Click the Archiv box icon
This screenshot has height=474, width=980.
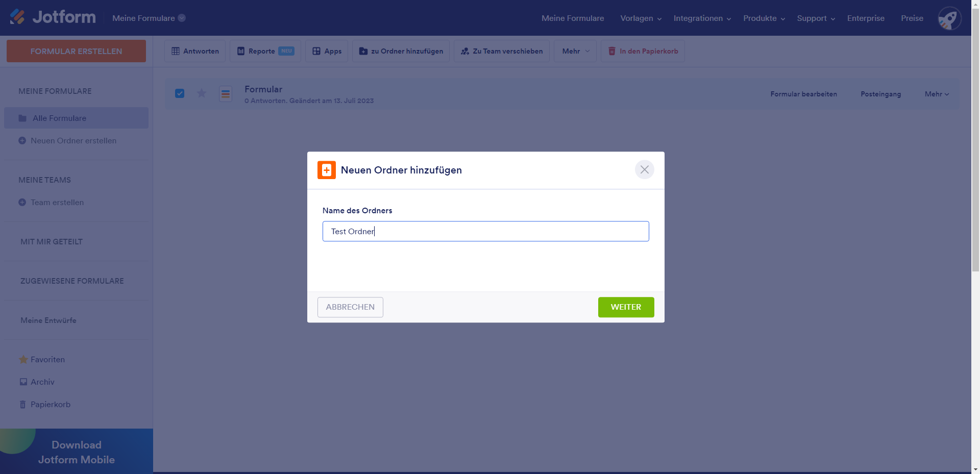coord(23,382)
